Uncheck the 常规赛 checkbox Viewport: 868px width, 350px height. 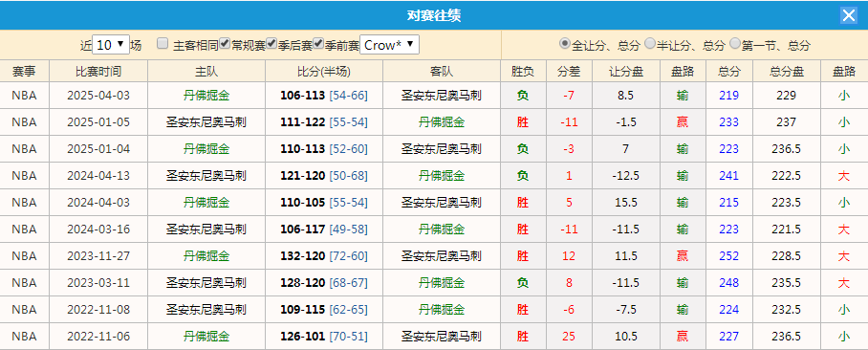[225, 43]
